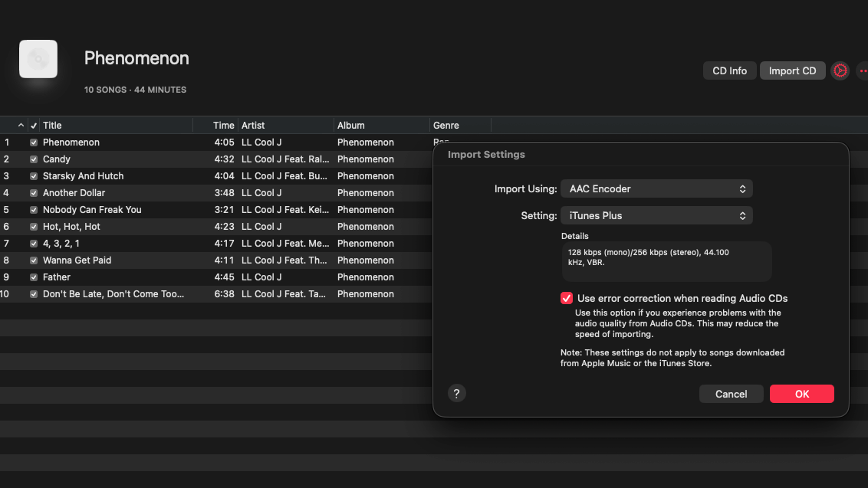The width and height of the screenshot is (868, 488).
Task: Disable error correction for Audio CDs
Action: (567, 298)
